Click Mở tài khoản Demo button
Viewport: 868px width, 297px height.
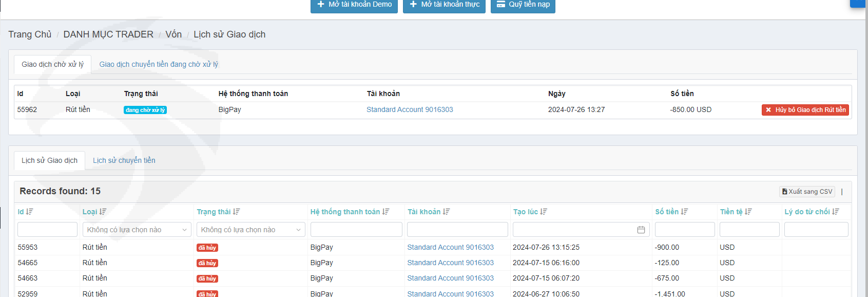click(354, 5)
